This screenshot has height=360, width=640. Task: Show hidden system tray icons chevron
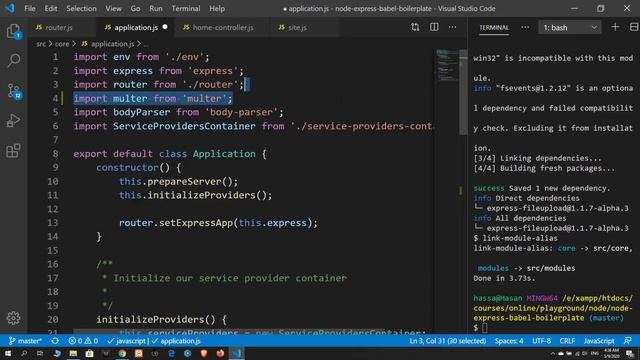553,354
